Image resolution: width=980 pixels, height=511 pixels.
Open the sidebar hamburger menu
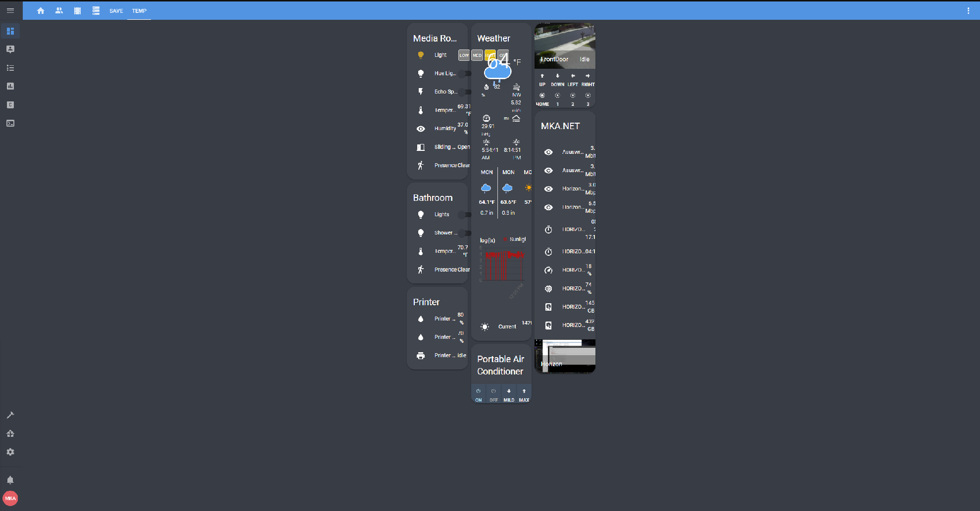click(10, 10)
